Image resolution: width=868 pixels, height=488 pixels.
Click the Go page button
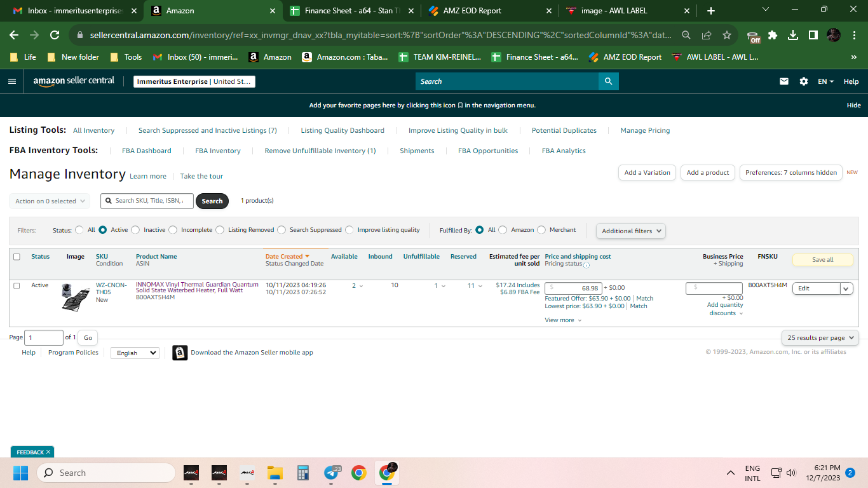click(x=88, y=337)
